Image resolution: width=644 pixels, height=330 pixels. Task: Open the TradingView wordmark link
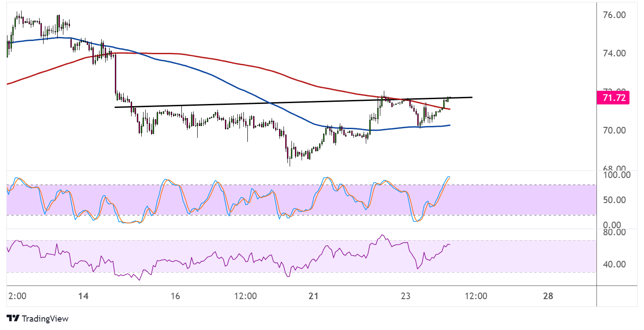coord(45,319)
